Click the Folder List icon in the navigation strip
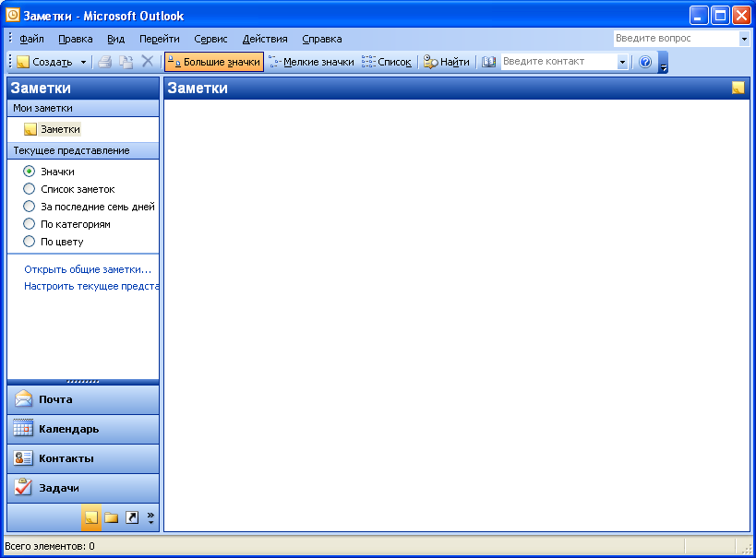 click(x=112, y=517)
